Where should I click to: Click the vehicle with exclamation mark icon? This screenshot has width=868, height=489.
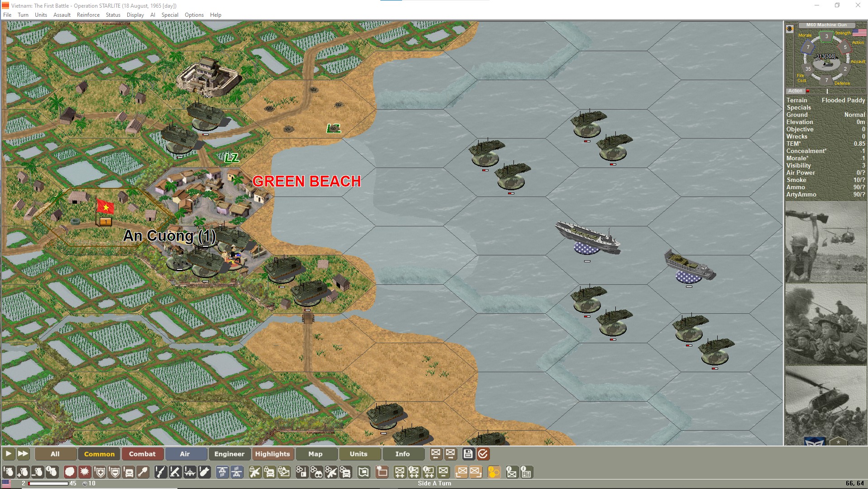129,472
